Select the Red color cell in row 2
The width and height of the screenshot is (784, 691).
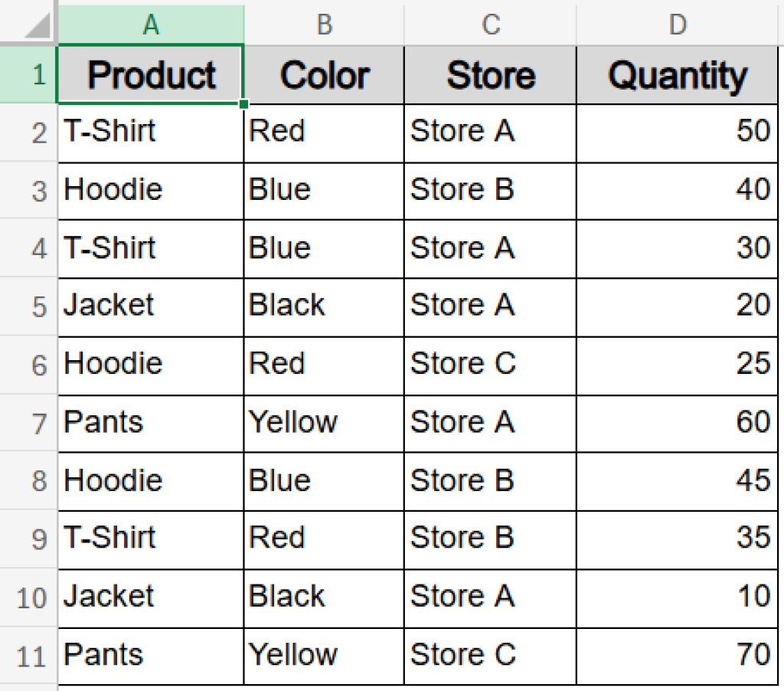click(x=323, y=132)
